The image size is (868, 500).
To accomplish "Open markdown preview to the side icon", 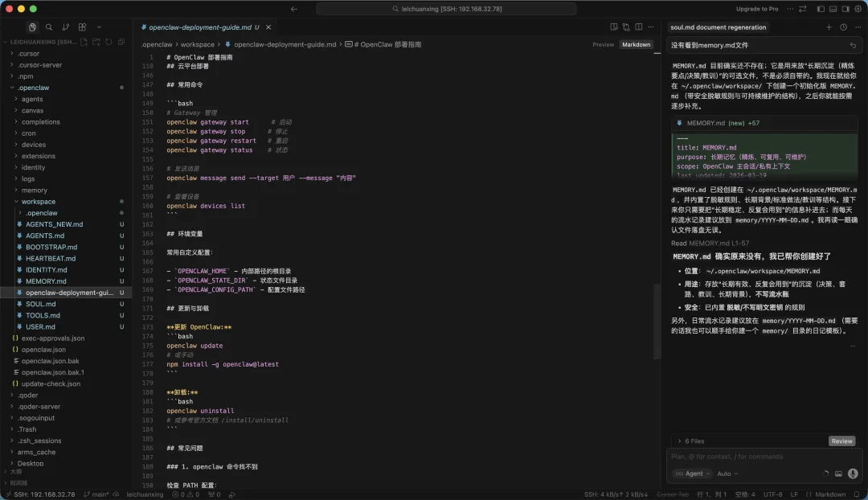I will pyautogui.click(x=614, y=27).
